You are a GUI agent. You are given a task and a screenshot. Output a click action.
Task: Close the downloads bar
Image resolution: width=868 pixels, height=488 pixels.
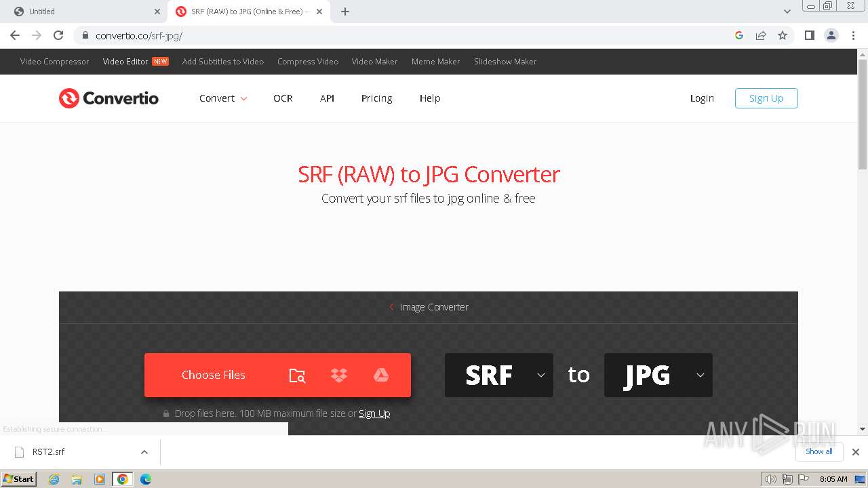(856, 452)
